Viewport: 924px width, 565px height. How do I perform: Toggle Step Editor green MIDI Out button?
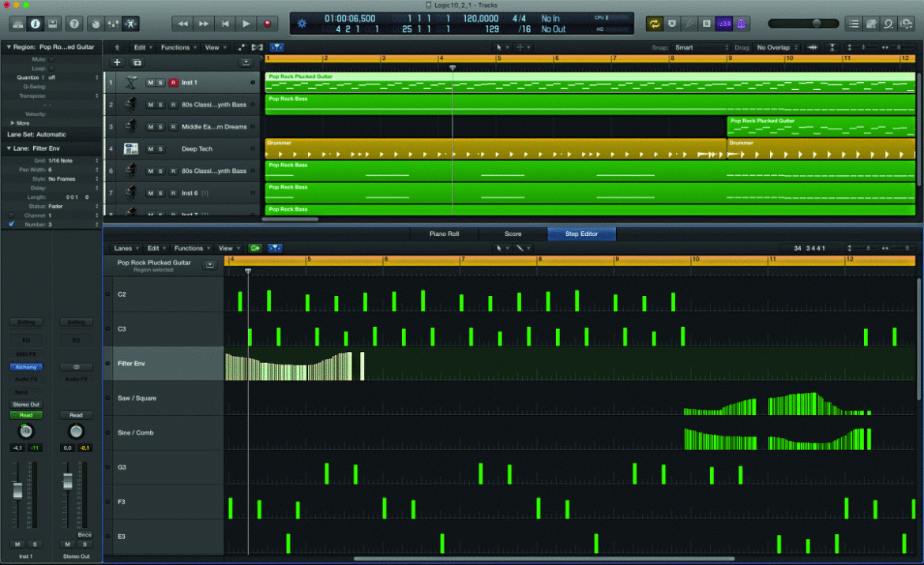(255, 249)
